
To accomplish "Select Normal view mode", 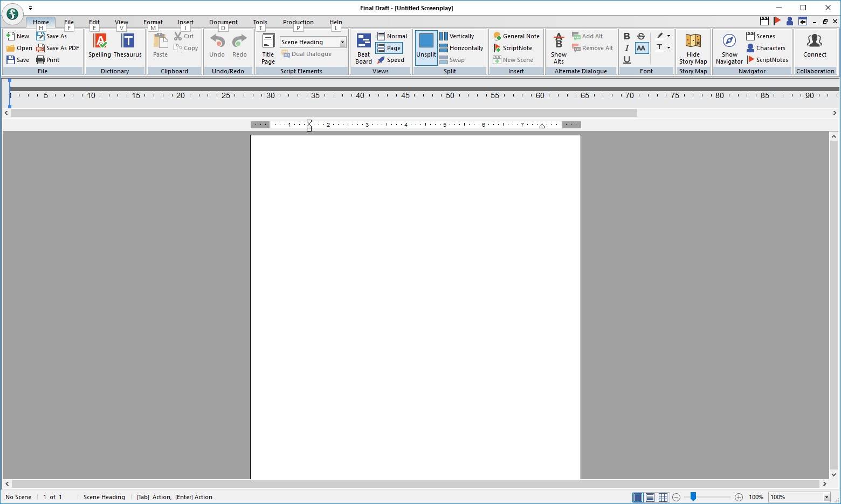I will click(392, 36).
